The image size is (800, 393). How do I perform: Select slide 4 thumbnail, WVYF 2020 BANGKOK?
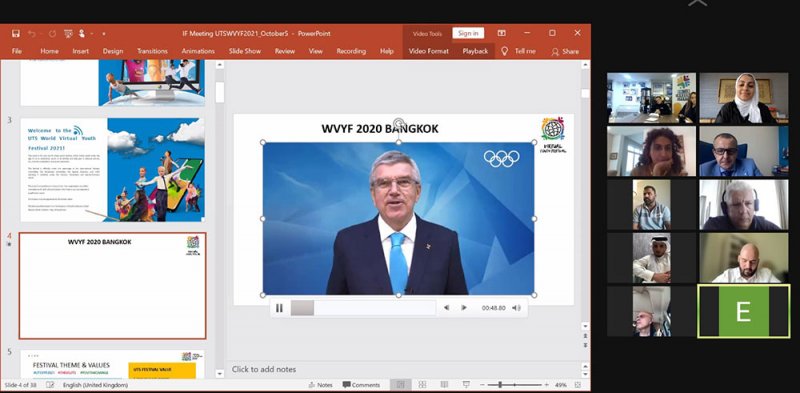click(x=113, y=286)
